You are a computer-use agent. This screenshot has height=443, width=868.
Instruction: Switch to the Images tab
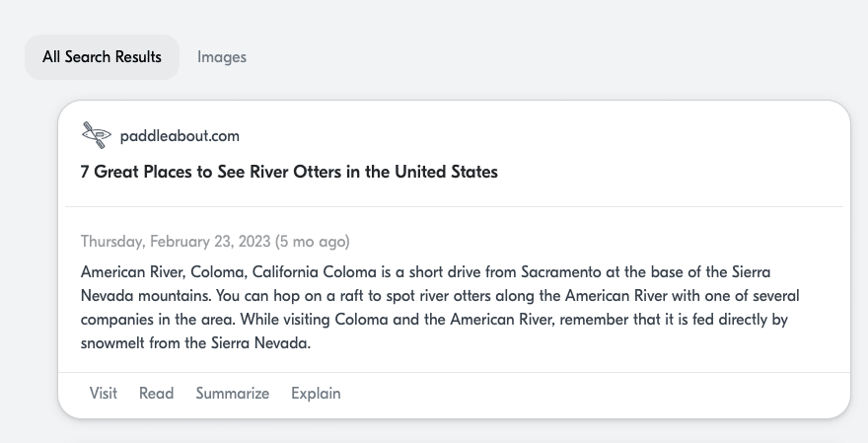[x=222, y=57]
